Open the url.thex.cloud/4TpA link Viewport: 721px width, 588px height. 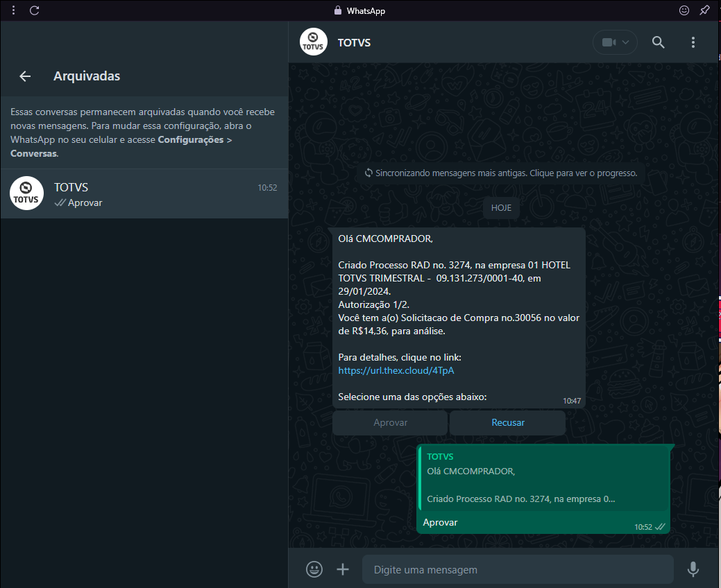[x=396, y=370]
